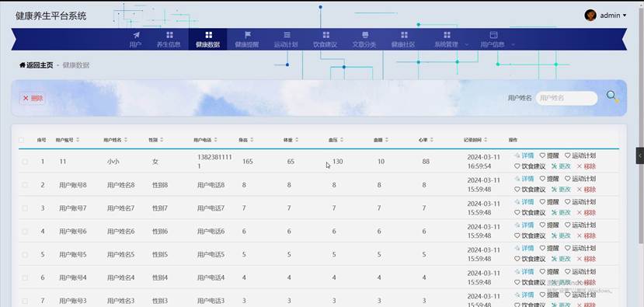Viewport: 644px width, 307px height.
Task: Sort by the 记录时间 column arrows
Action: [486, 140]
